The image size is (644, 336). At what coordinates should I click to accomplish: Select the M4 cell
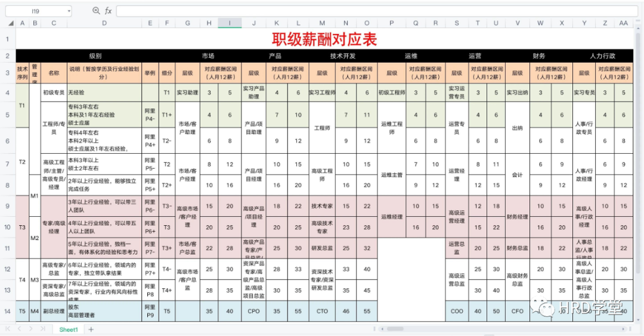(35, 311)
